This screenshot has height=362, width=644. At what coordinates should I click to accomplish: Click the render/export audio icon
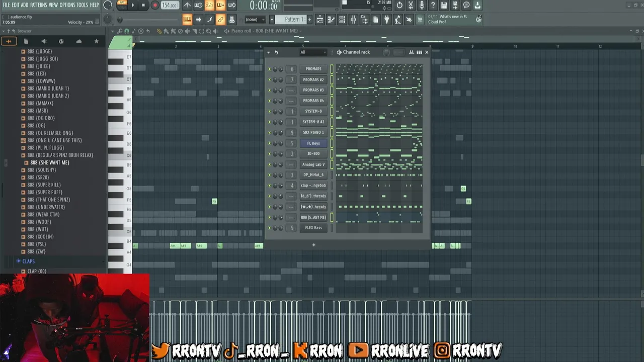tap(455, 6)
